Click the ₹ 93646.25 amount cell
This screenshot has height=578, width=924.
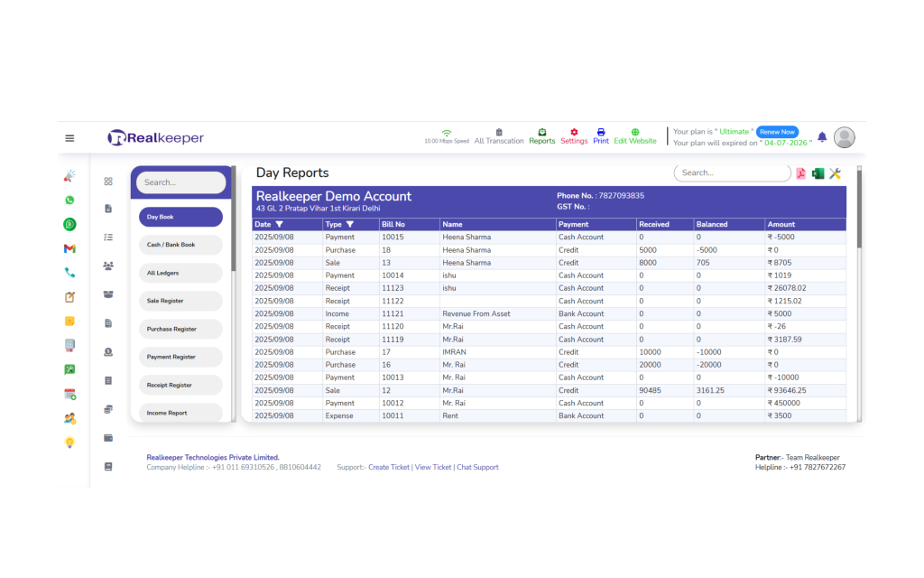[x=805, y=390]
